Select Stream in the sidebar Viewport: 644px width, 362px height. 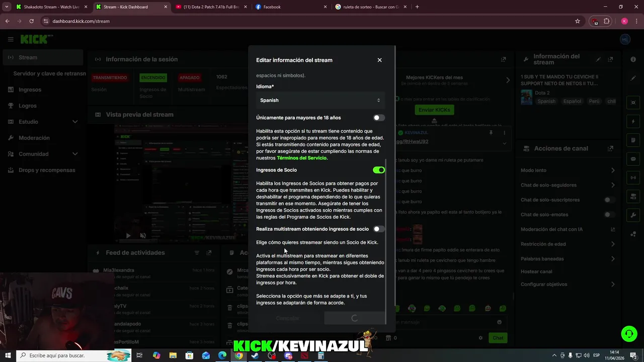42,57
